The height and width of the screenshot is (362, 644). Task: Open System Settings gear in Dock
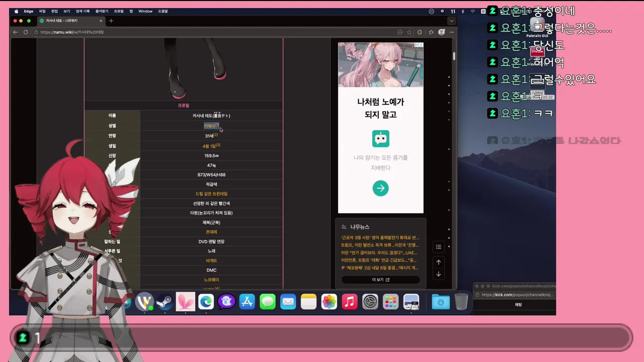pos(370,302)
